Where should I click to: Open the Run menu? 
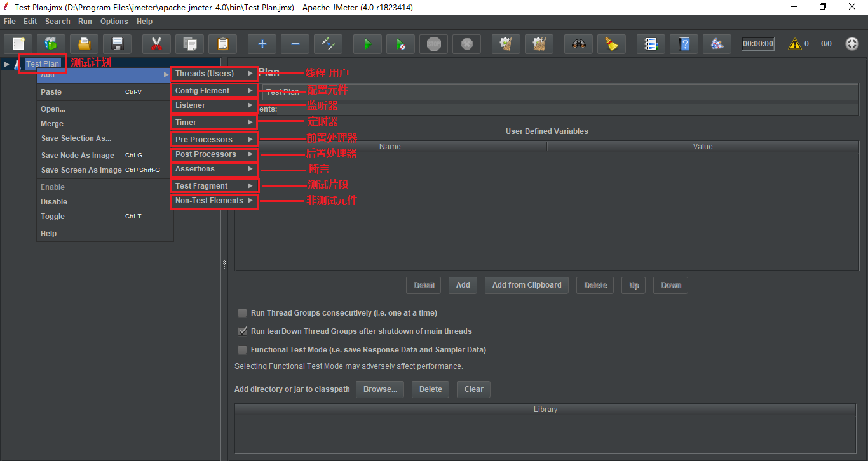pyautogui.click(x=85, y=22)
